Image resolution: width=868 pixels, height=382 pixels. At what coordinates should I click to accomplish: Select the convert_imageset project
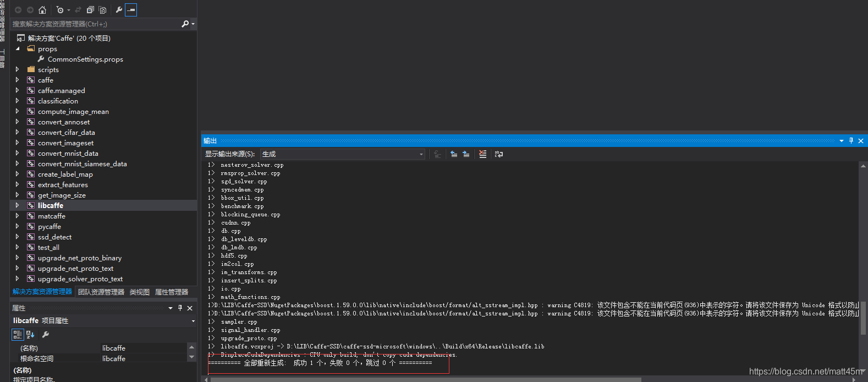click(x=65, y=143)
